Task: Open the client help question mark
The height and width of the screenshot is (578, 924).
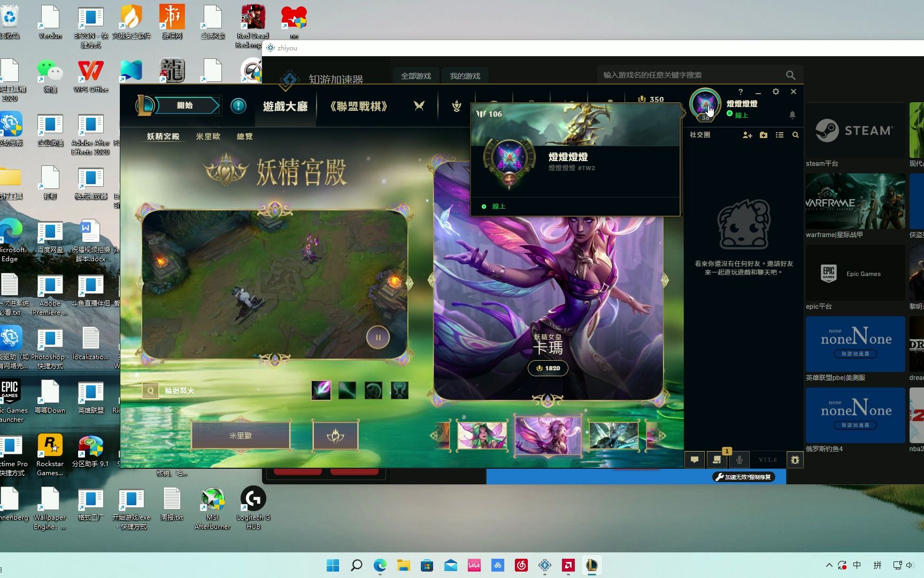Action: tap(741, 92)
